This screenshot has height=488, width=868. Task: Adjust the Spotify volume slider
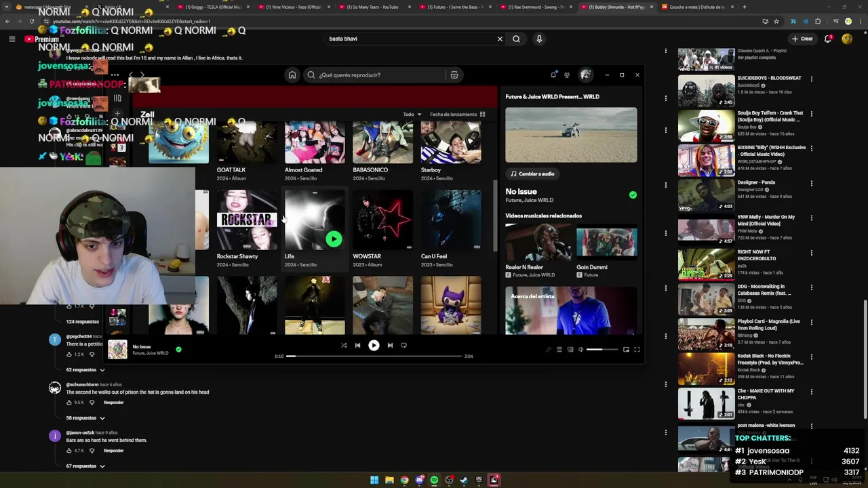click(603, 350)
